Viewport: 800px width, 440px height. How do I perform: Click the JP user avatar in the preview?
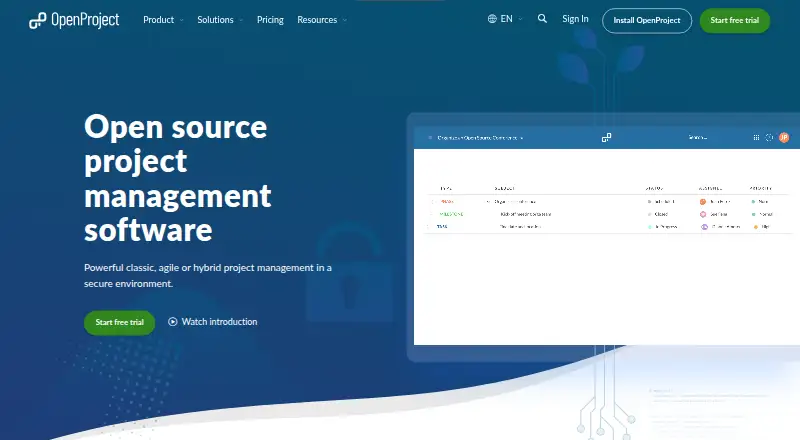784,137
